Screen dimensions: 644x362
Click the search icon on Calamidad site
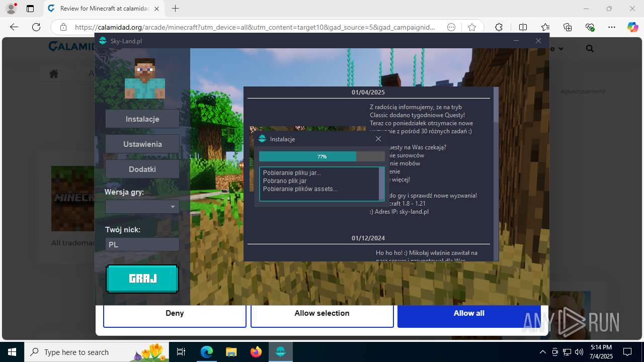point(590,49)
